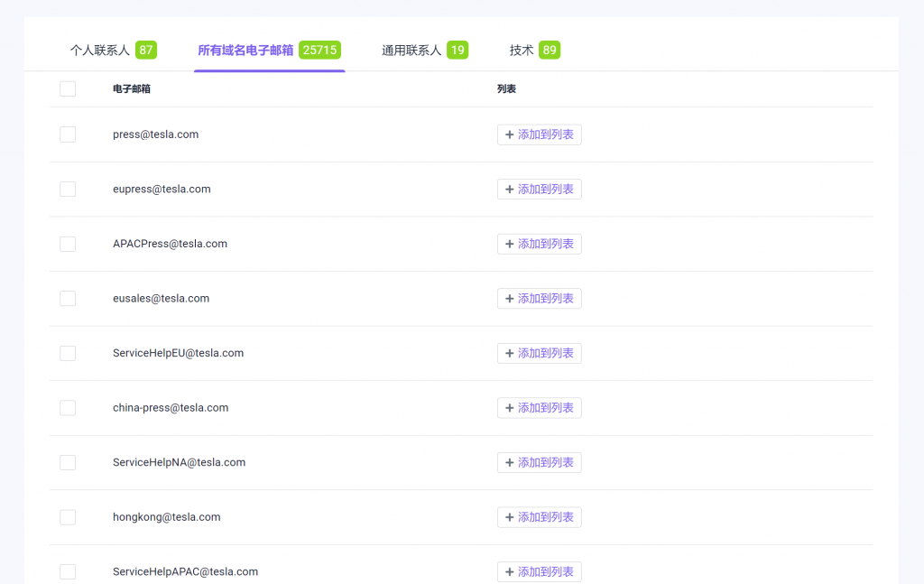Add ServiceHelpAPAC@tesla.com to a list
The width and height of the screenshot is (924, 584).
coord(540,571)
